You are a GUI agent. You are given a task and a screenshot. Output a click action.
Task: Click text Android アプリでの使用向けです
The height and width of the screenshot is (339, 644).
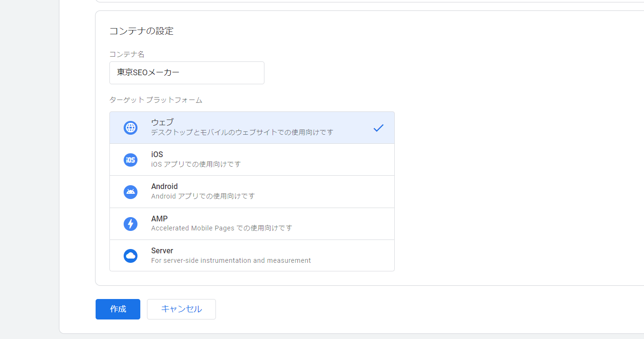click(x=203, y=196)
